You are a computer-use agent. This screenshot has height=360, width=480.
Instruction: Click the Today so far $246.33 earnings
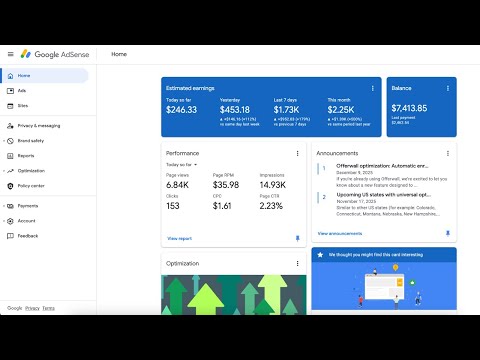coord(182,110)
